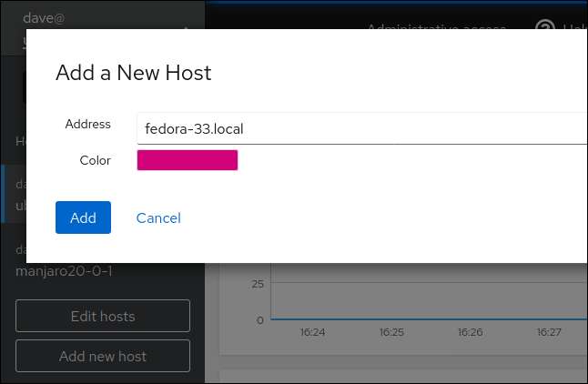Screen dimensions: 588x384
Task: Click the Edit hosts button
Action: coord(103,316)
